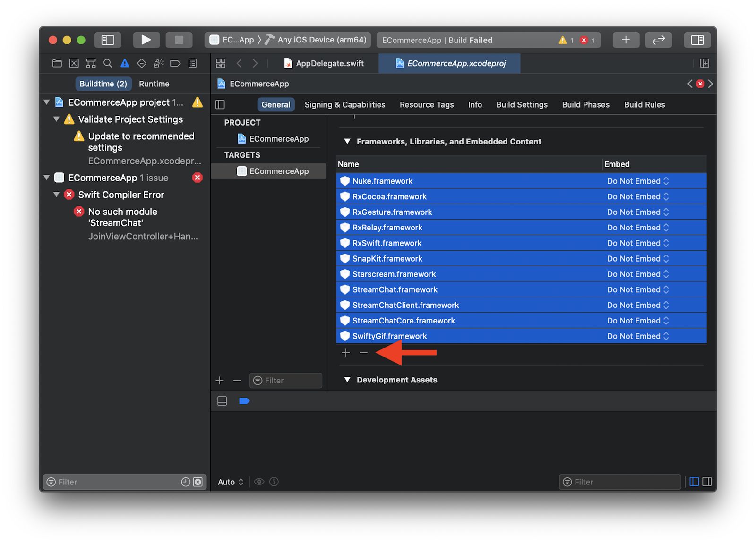Toggle the right inspector panel

click(x=697, y=40)
